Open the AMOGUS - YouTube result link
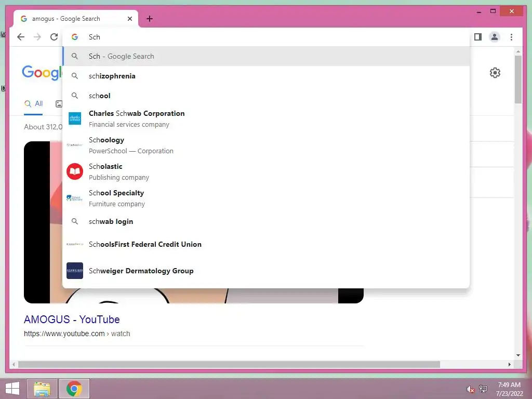 (72, 320)
